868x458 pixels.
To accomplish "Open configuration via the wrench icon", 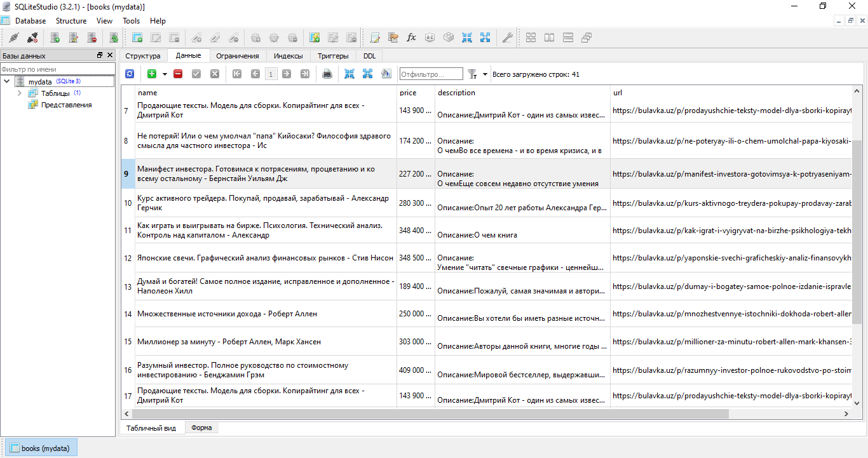I will tap(507, 37).
